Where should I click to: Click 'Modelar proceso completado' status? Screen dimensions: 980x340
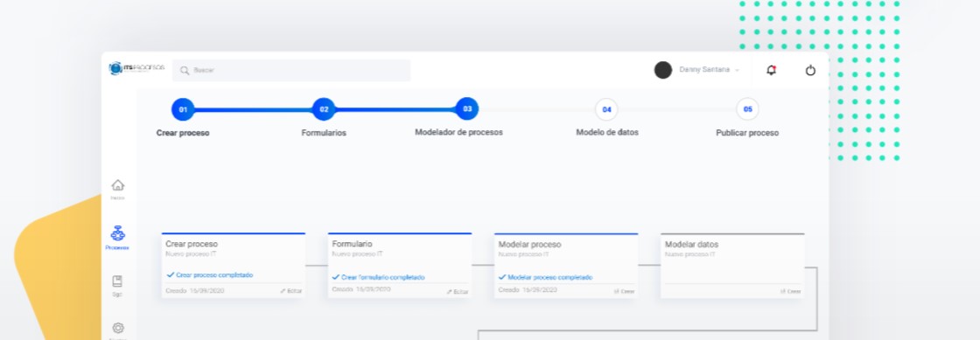coord(546,277)
